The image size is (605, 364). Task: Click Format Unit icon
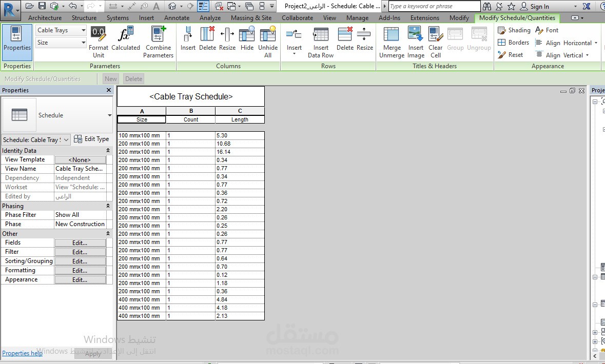point(99,42)
